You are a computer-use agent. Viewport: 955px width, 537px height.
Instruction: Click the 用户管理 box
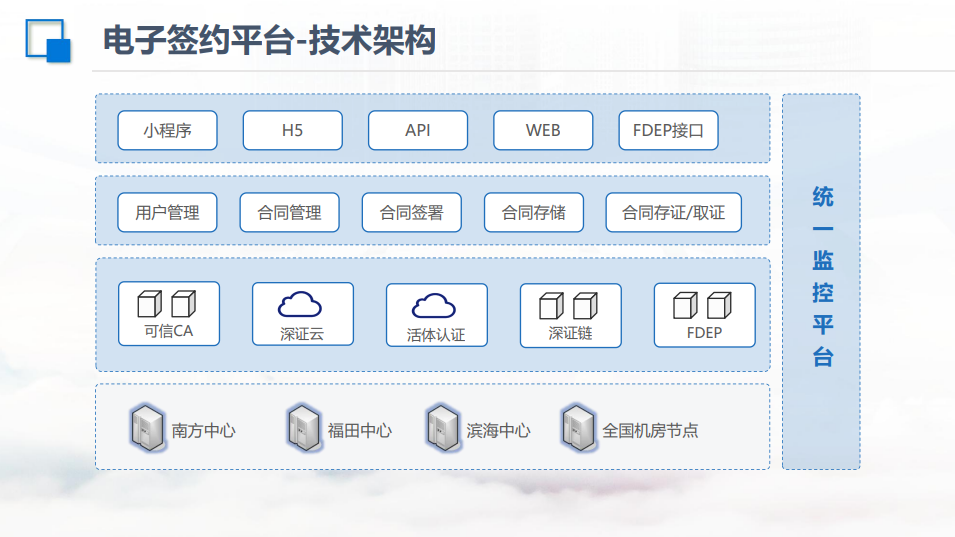(167, 212)
